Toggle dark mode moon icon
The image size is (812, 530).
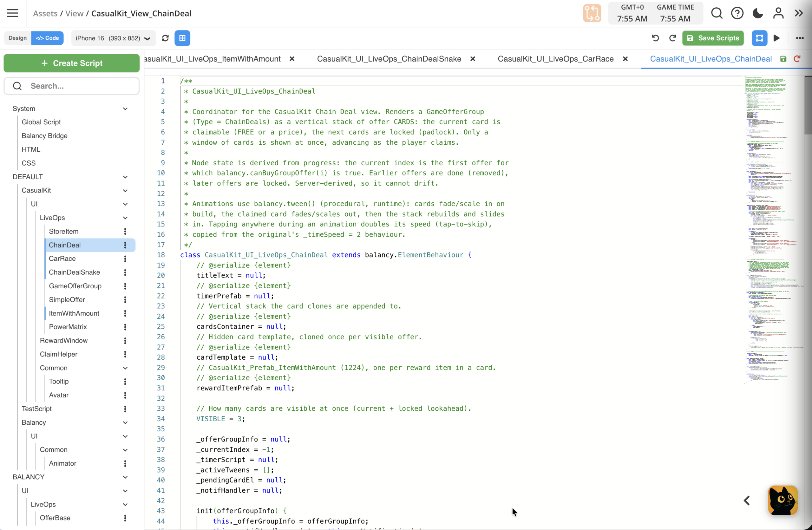[758, 13]
